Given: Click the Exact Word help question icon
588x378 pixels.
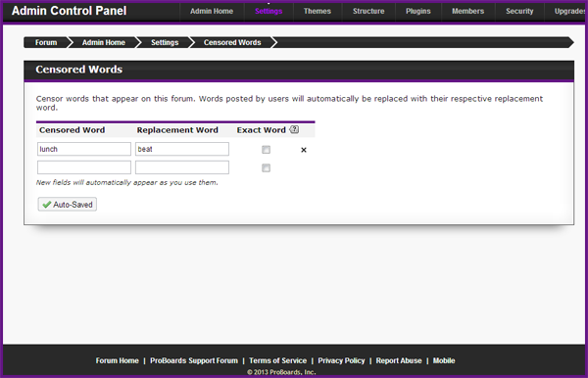Looking at the screenshot, I should point(294,129).
